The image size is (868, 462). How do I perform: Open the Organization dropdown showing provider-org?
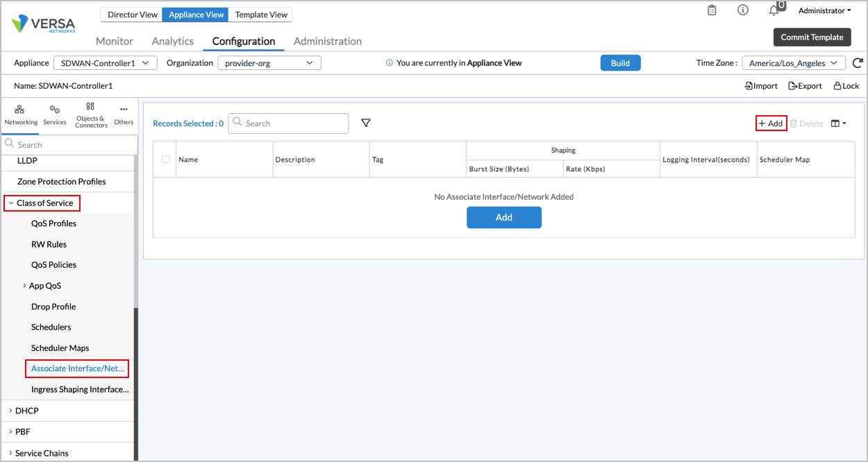click(269, 62)
